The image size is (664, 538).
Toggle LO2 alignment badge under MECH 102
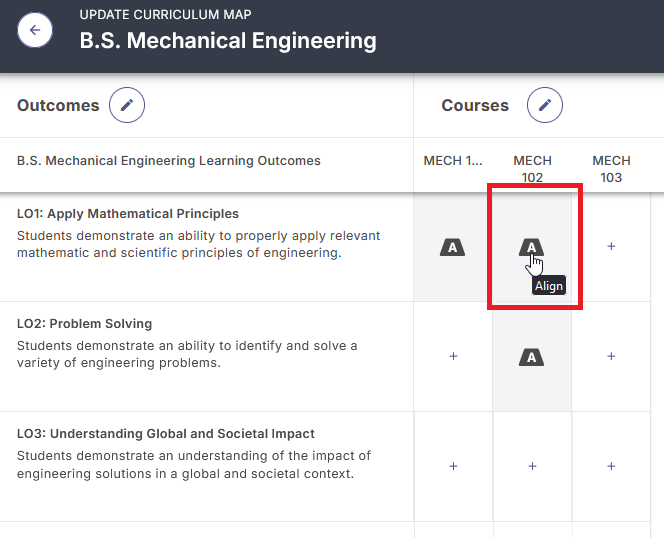(x=532, y=357)
